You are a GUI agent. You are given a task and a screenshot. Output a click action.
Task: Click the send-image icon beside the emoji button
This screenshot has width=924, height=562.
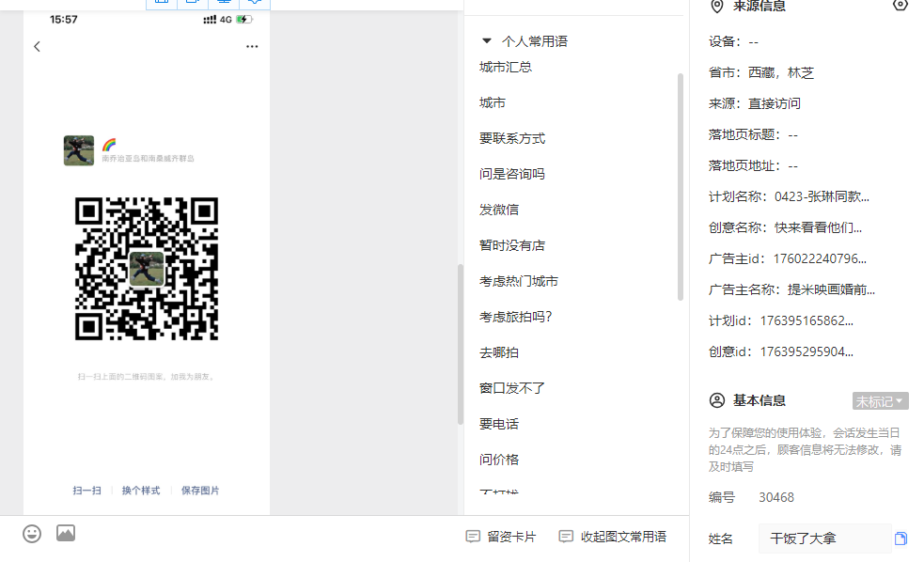point(66,533)
